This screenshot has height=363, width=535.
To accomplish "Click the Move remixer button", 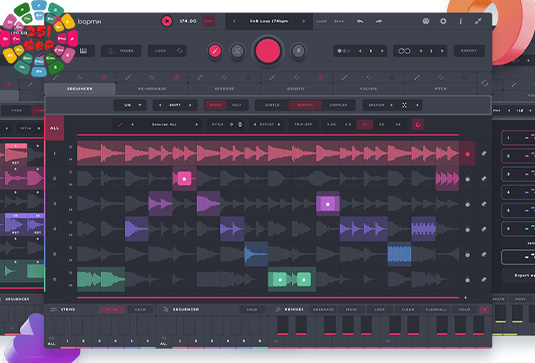I will coord(351,309).
